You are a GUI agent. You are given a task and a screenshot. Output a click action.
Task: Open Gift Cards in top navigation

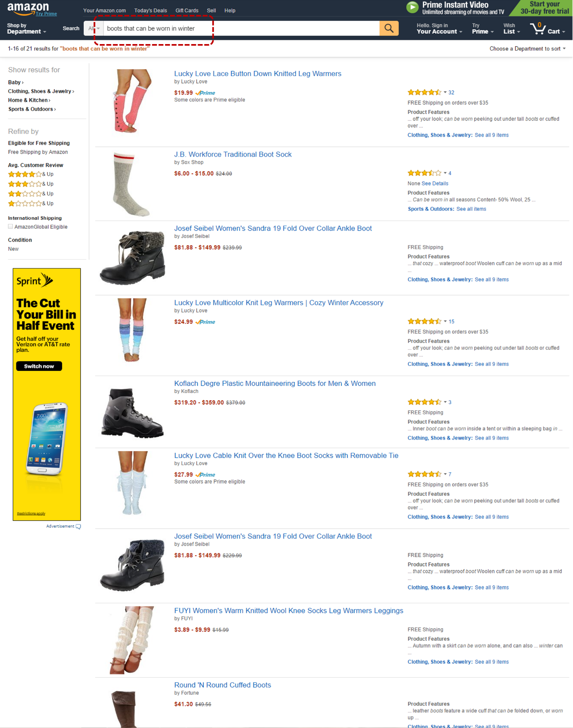click(187, 10)
